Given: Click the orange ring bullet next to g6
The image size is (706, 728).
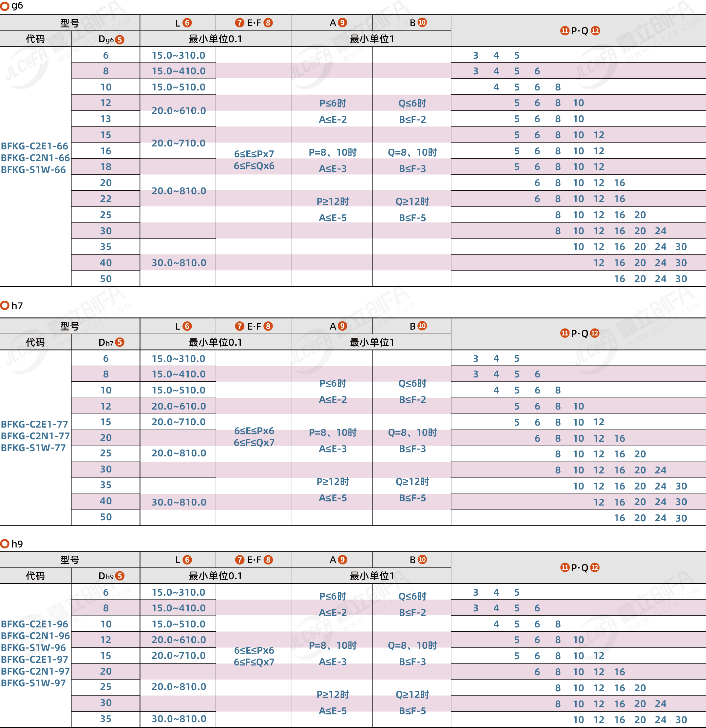Looking at the screenshot, I should pyautogui.click(x=5, y=6).
